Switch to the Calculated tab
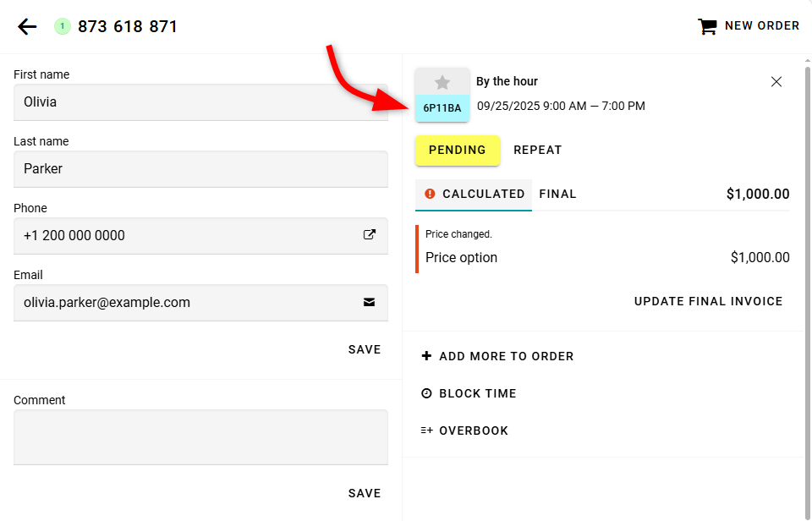This screenshot has height=521, width=812. coord(475,194)
